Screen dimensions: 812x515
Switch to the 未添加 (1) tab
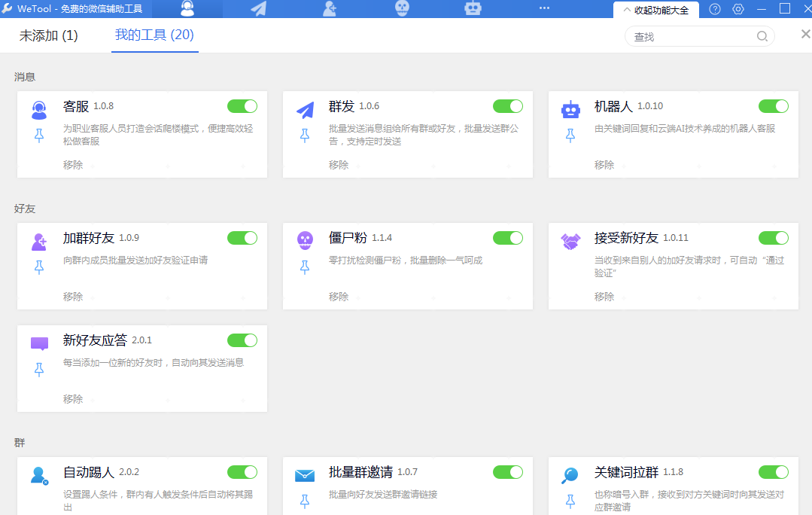pos(48,35)
